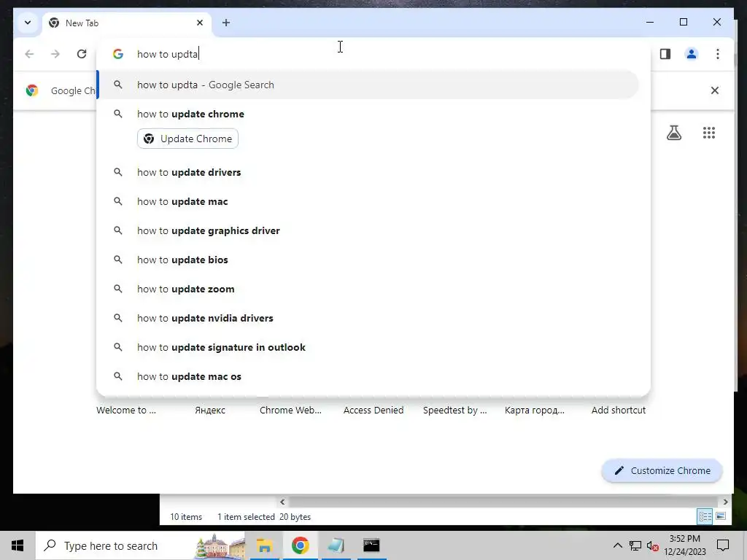Click the Update Chrome action chip
The image size is (747, 560).
(187, 139)
